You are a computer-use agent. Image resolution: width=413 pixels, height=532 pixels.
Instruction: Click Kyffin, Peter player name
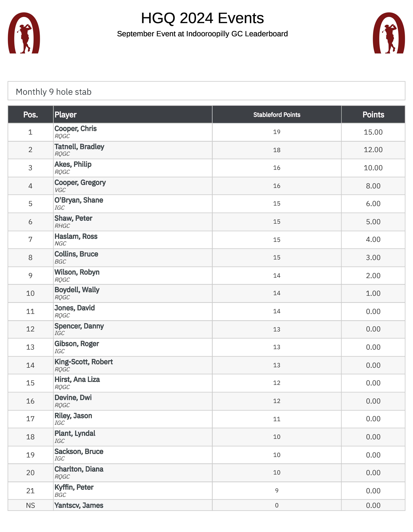tap(74, 487)
